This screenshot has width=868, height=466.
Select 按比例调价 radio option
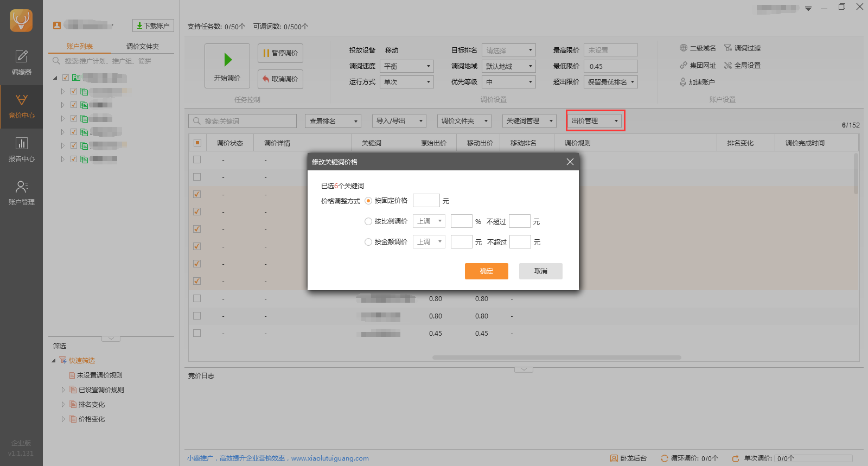368,221
